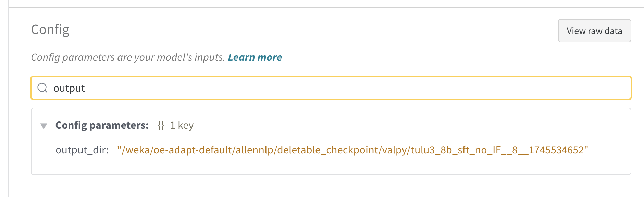Select the output_dir key name
The image size is (644, 197).
(x=82, y=150)
